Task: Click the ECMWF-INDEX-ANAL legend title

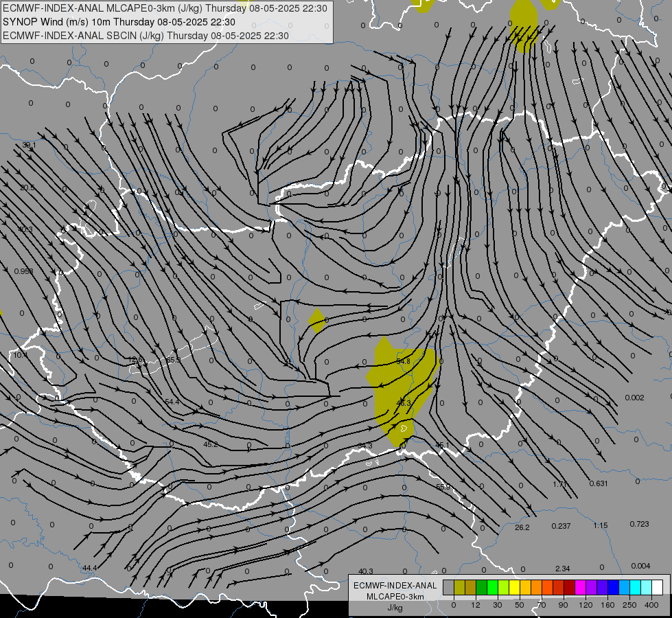Action: [395, 586]
